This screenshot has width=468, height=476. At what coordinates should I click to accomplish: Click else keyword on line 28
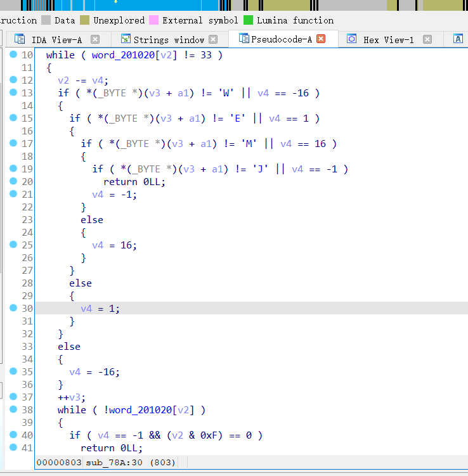(81, 283)
